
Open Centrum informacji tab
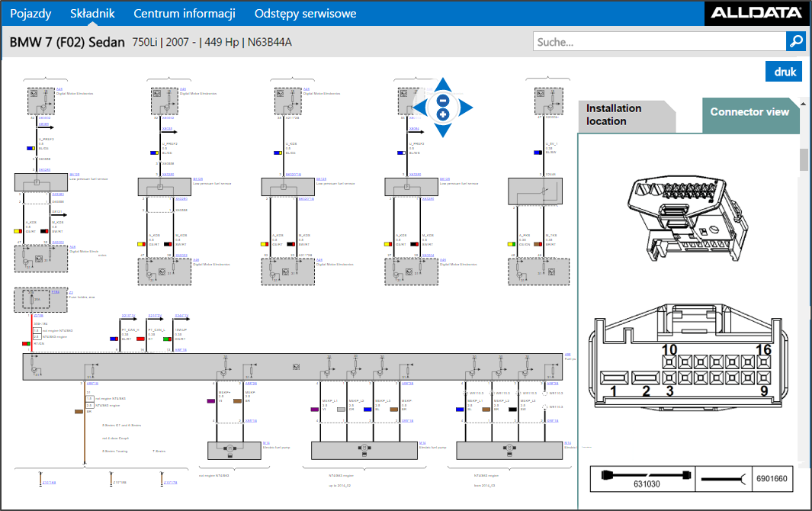click(185, 14)
